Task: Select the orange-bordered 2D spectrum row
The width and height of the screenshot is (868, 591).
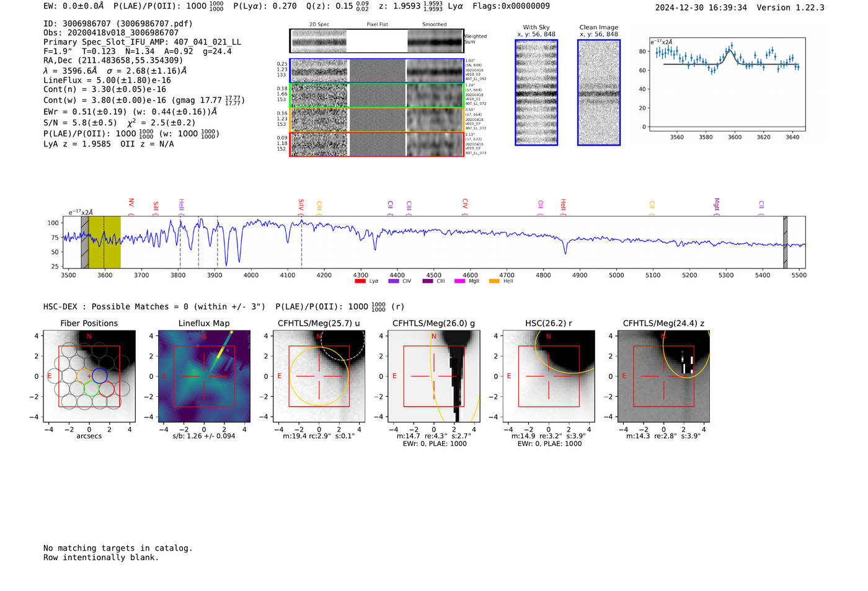Action: point(377,120)
